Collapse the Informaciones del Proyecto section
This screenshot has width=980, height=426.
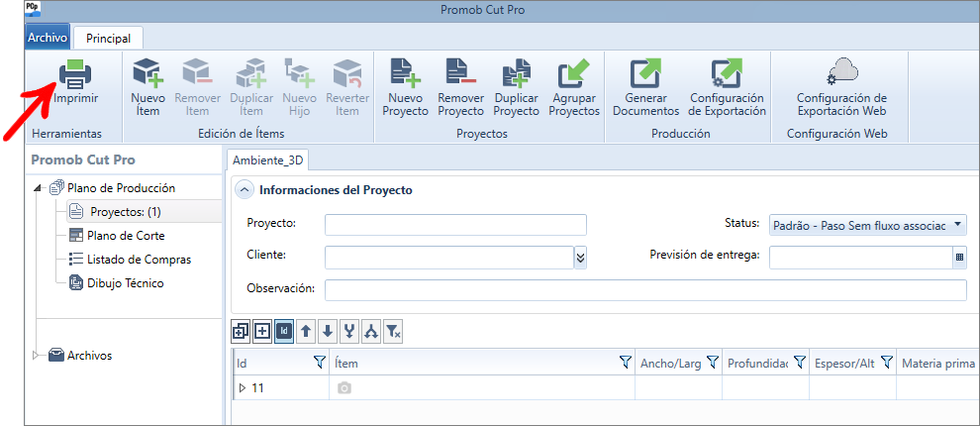(244, 190)
